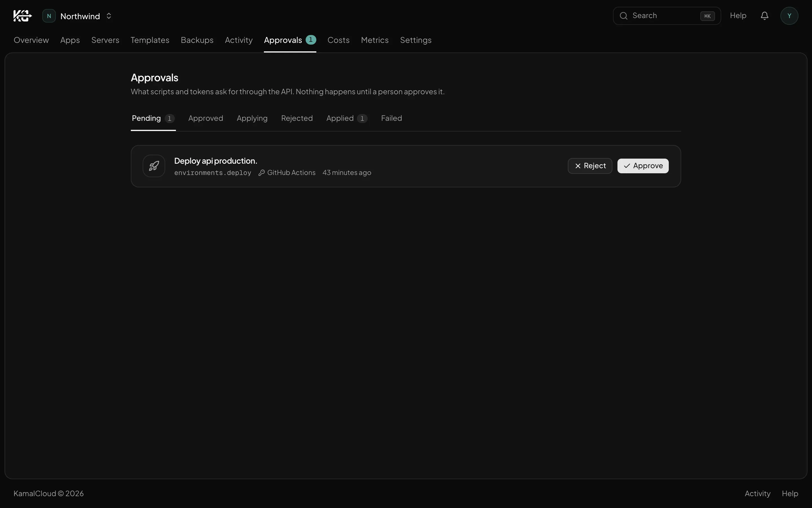Screen dimensions: 812x508
Task: Click the Northwind N avatar badge
Action: [x=49, y=16]
